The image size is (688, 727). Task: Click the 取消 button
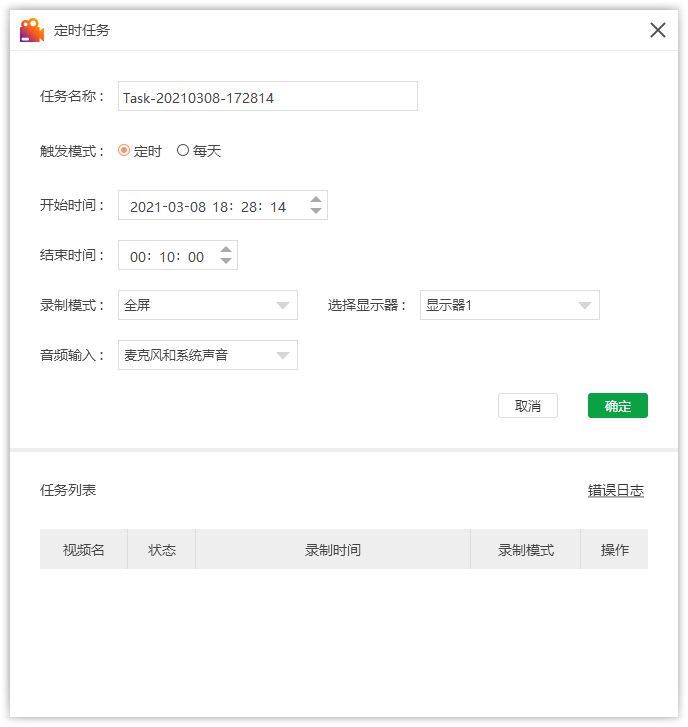[x=528, y=406]
